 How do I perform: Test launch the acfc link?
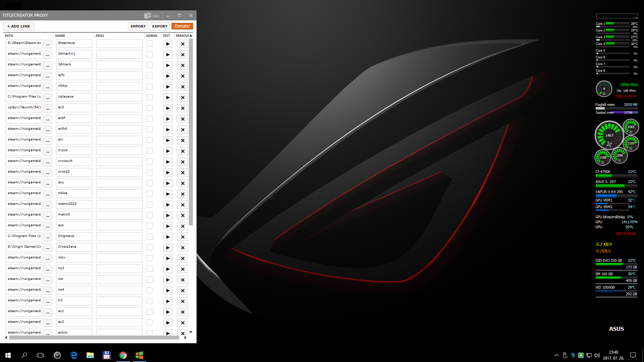(168, 76)
